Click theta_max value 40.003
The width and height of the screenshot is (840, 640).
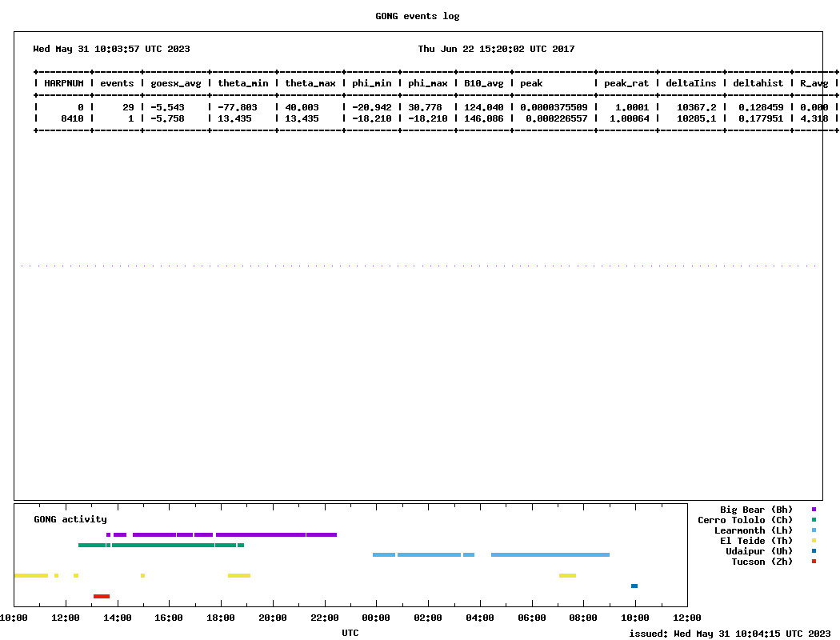coord(302,107)
